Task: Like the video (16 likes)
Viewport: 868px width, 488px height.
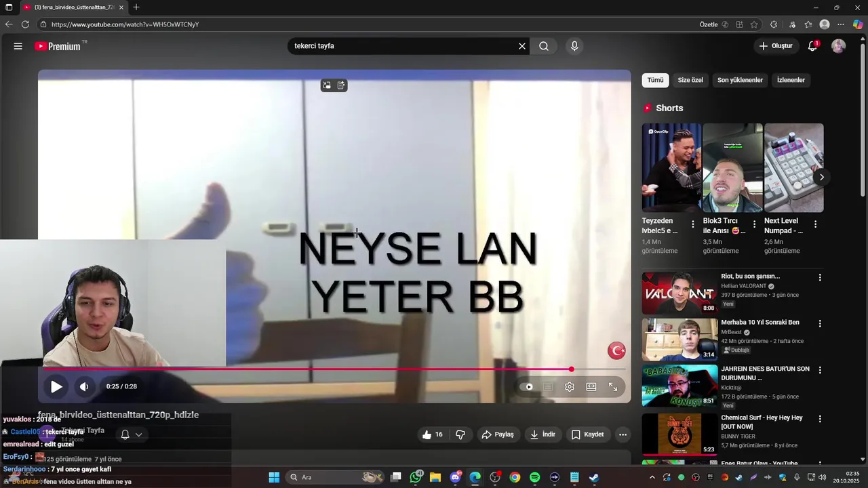Action: coord(433,434)
